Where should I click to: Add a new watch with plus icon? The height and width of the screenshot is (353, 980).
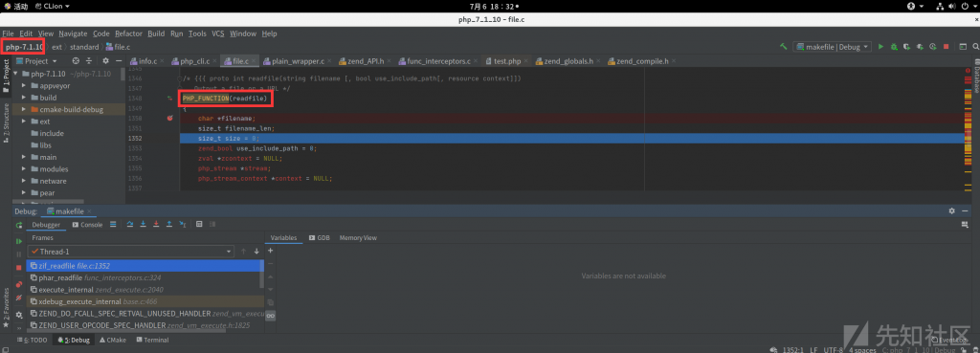[271, 251]
